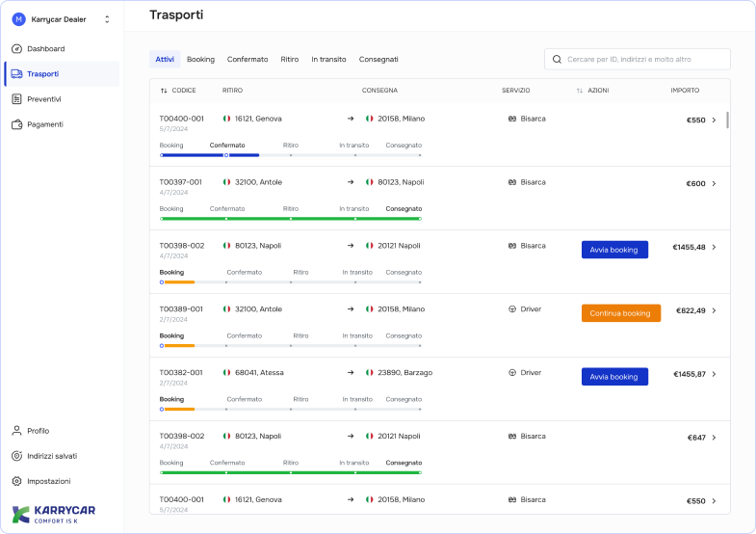Open the Impostazioni gear icon
The image size is (756, 534).
(x=17, y=481)
